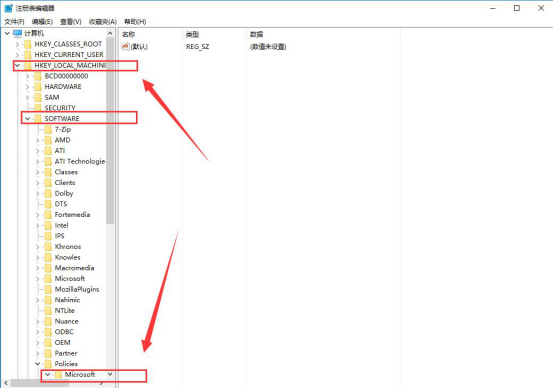553x388 pixels.
Task: Click the Registry Editor app icon in title bar
Action: point(8,8)
